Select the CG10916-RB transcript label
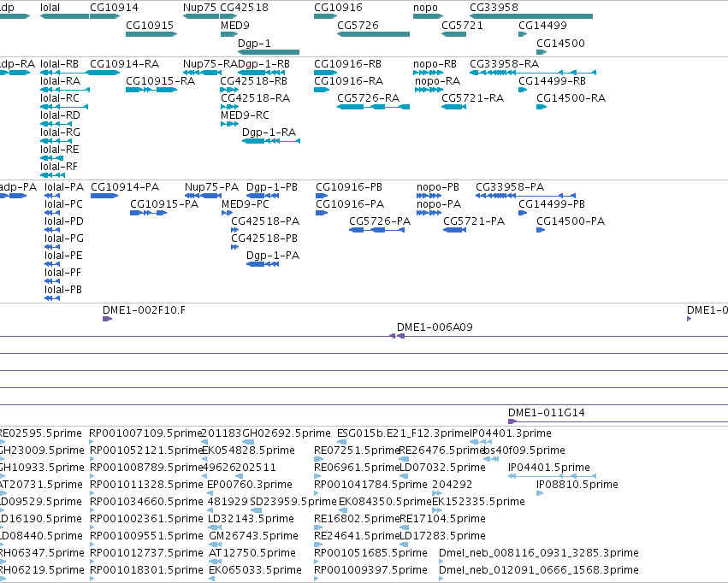Viewport: 728px width, 583px height. (x=348, y=63)
